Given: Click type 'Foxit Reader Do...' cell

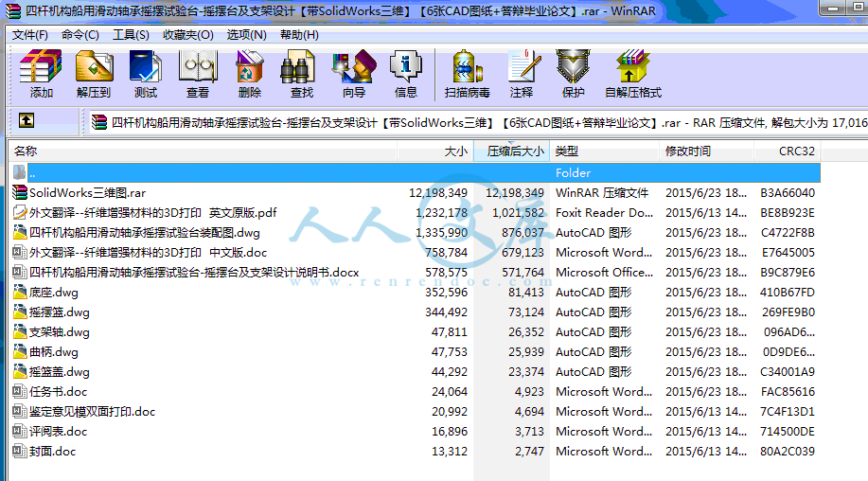Looking at the screenshot, I should 604,212.
